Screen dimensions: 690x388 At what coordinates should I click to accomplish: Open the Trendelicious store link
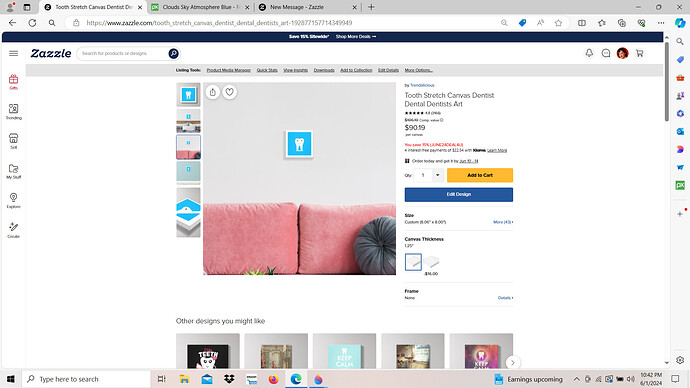tap(422, 85)
